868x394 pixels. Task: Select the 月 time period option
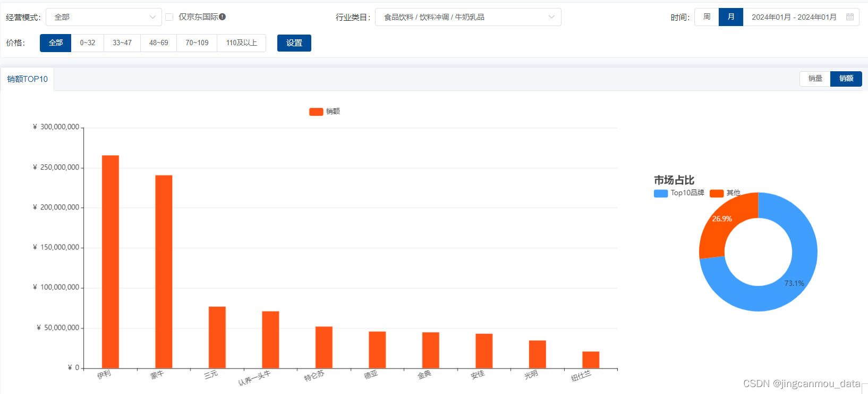(731, 17)
